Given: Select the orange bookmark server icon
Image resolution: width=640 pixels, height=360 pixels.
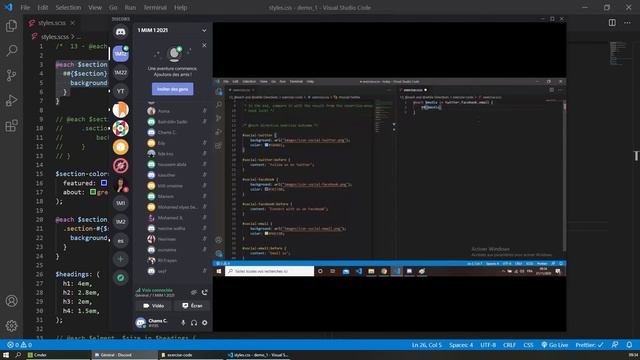Looking at the screenshot, I should point(120,110).
